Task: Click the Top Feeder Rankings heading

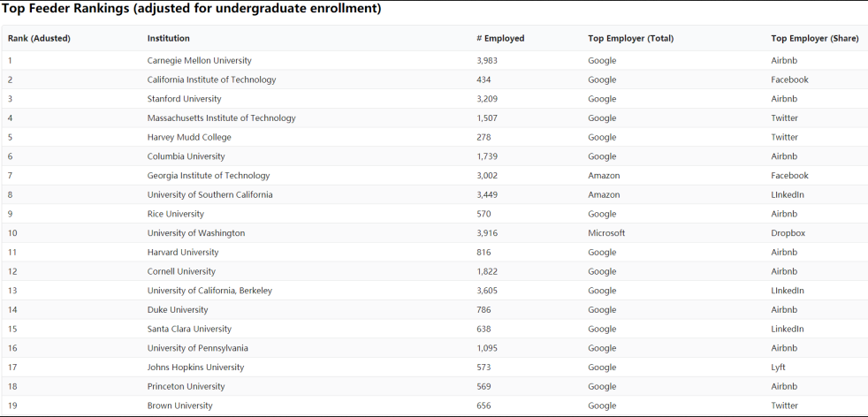Action: (192, 10)
